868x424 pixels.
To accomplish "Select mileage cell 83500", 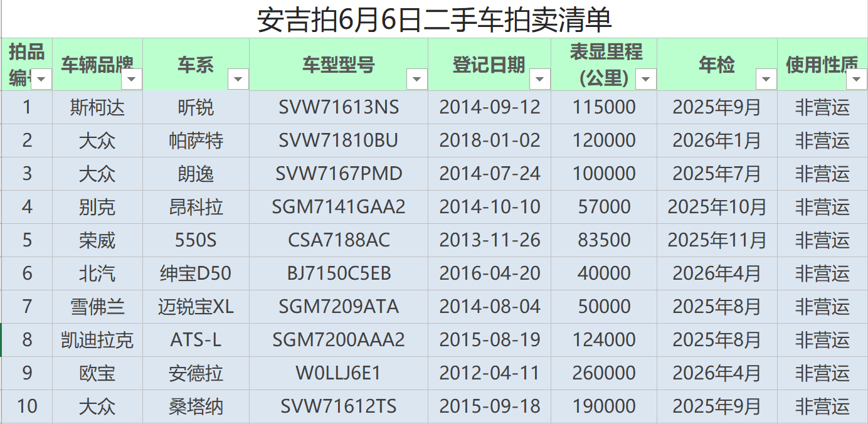I will tap(604, 240).
